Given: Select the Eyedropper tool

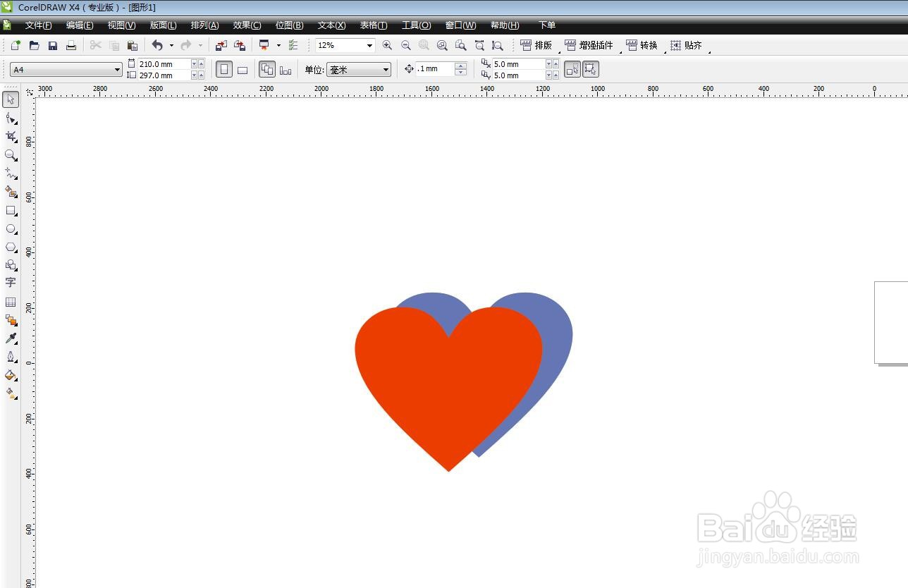Looking at the screenshot, I should point(11,338).
